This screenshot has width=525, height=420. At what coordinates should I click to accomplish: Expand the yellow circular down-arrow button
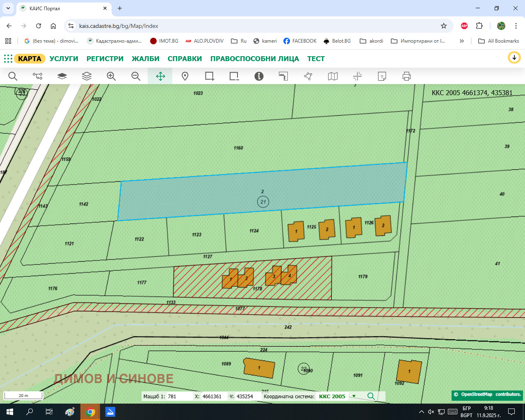(514, 58)
